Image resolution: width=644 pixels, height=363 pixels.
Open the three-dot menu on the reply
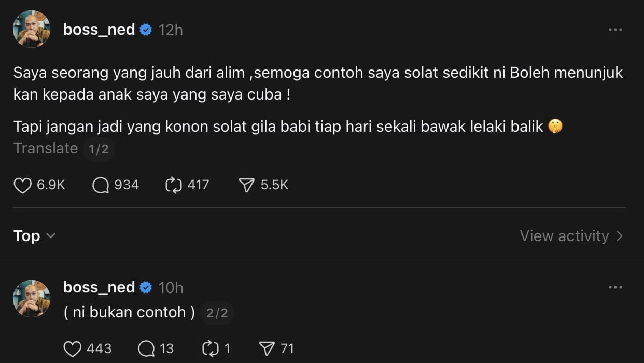pos(615,287)
